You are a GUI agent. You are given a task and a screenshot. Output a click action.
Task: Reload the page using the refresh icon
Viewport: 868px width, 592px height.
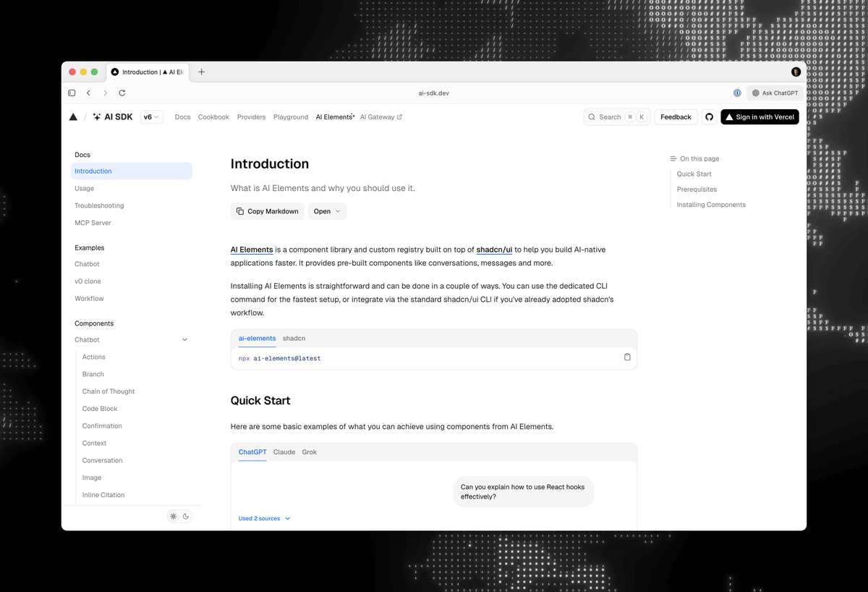point(122,93)
